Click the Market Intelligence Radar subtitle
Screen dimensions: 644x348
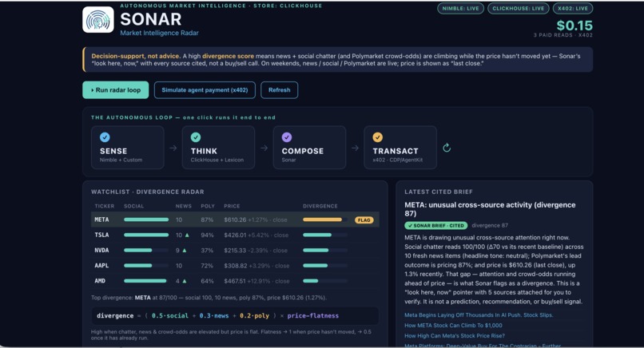pos(159,33)
